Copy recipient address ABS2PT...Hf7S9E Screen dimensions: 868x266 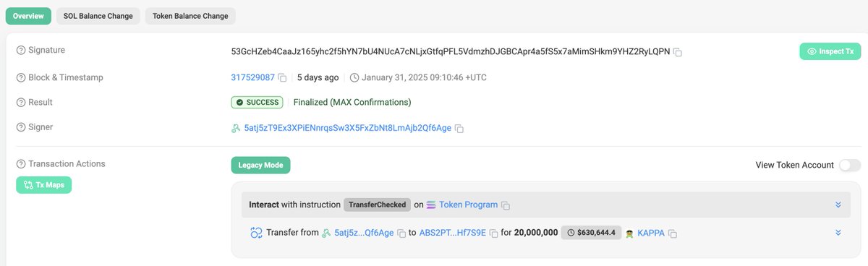[x=493, y=233]
